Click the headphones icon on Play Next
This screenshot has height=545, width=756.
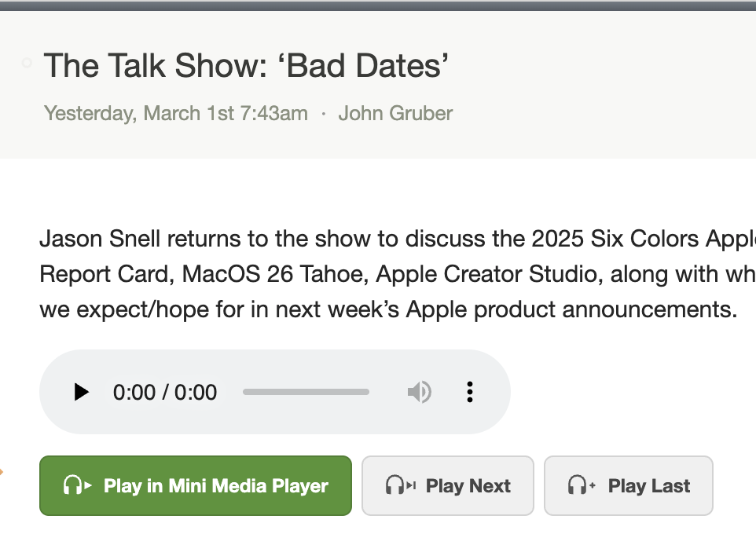[400, 486]
